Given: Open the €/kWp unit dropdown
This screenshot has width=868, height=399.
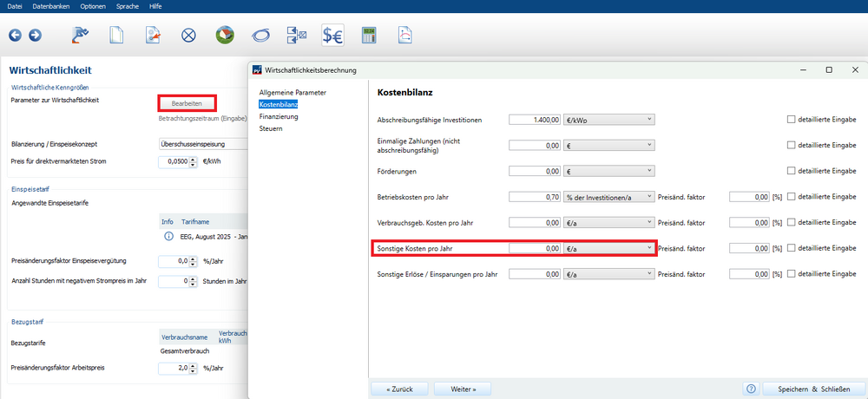Looking at the screenshot, I should click(608, 120).
